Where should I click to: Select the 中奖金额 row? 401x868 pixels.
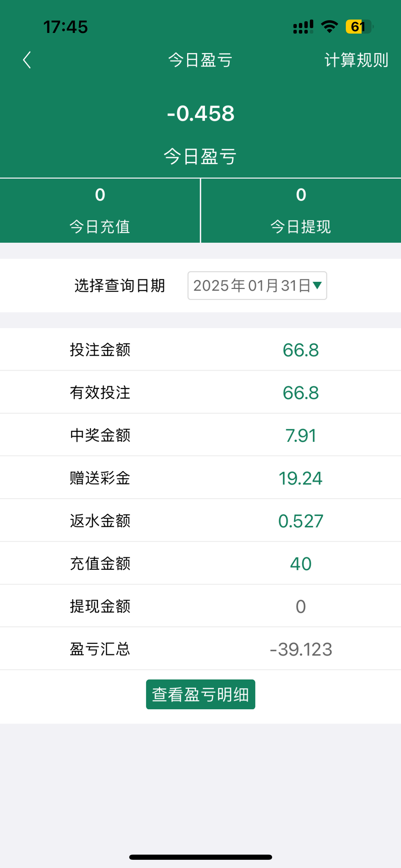click(200, 435)
